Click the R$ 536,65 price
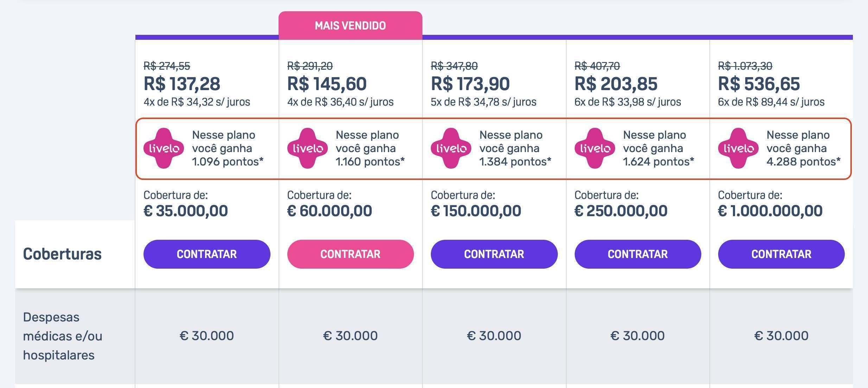 [x=759, y=84]
